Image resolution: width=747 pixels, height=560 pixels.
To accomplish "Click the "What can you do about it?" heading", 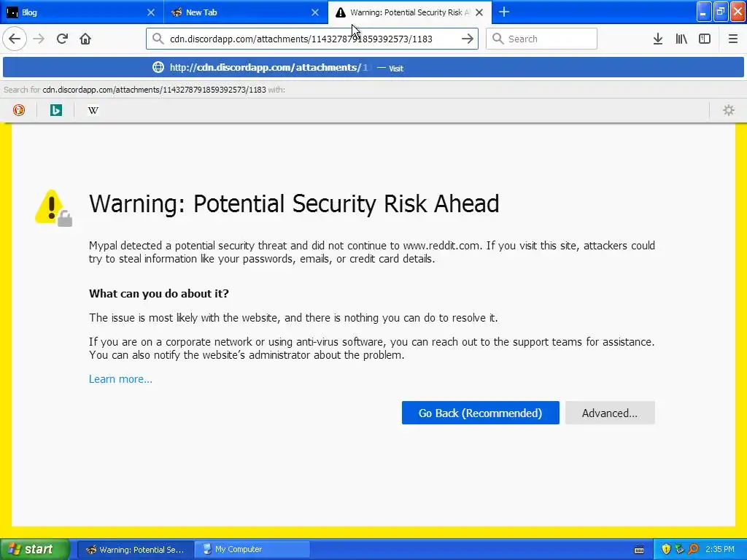I will 158,293.
